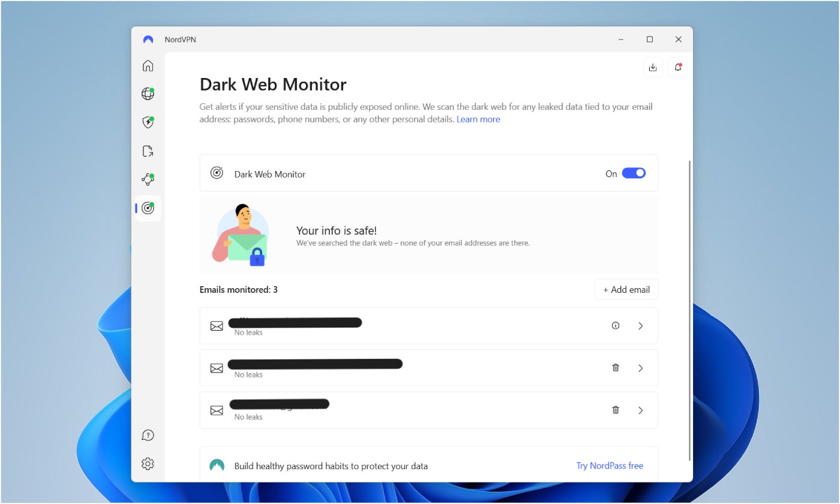Click the envelope icon on third email row
This screenshot has width=840, height=504.
coord(217,410)
